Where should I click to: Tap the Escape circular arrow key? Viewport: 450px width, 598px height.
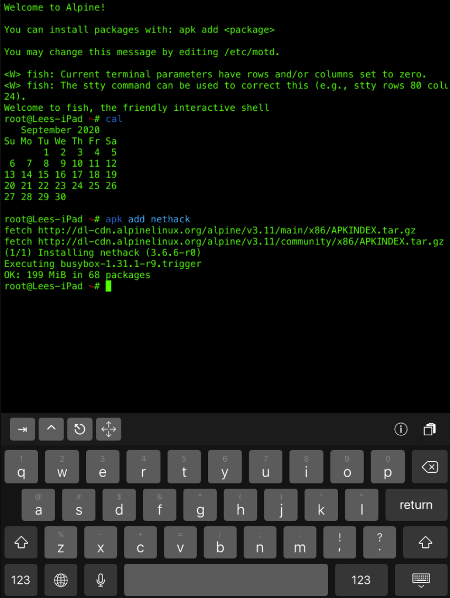(80, 429)
